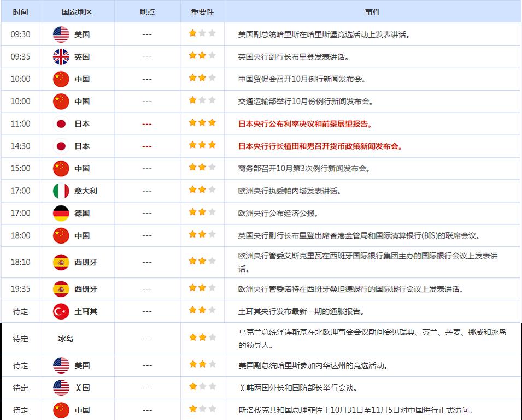Click the Turkey flag beside 土耳其
The width and height of the screenshot is (522, 420).
61,312
